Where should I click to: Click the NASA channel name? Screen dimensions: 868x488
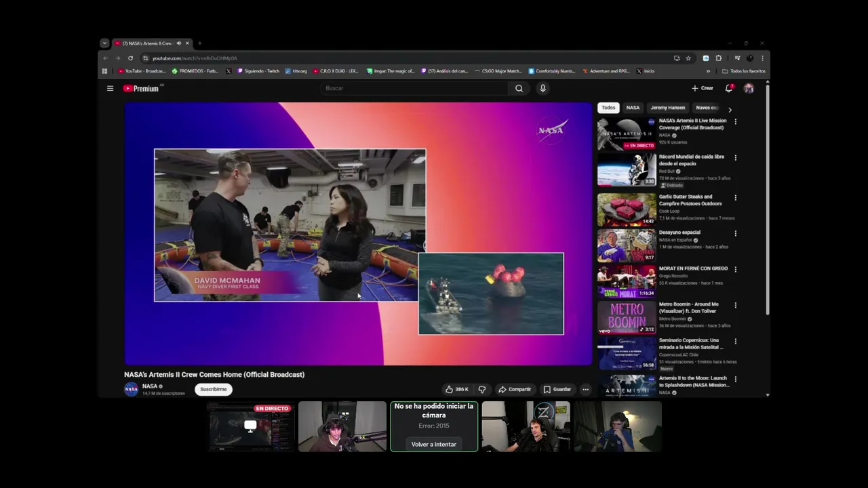click(150, 386)
